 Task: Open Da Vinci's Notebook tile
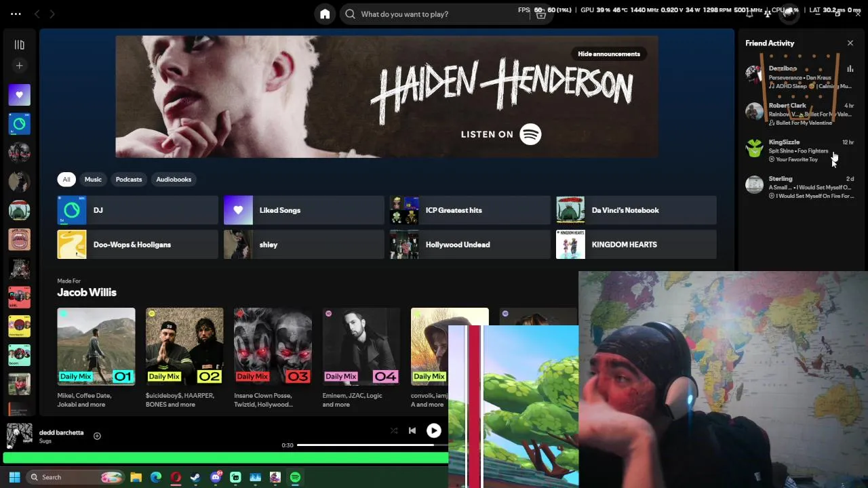pyautogui.click(x=636, y=210)
